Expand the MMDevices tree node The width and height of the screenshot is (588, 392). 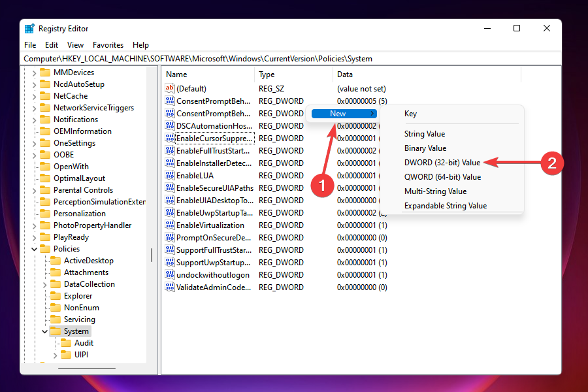click(x=34, y=73)
